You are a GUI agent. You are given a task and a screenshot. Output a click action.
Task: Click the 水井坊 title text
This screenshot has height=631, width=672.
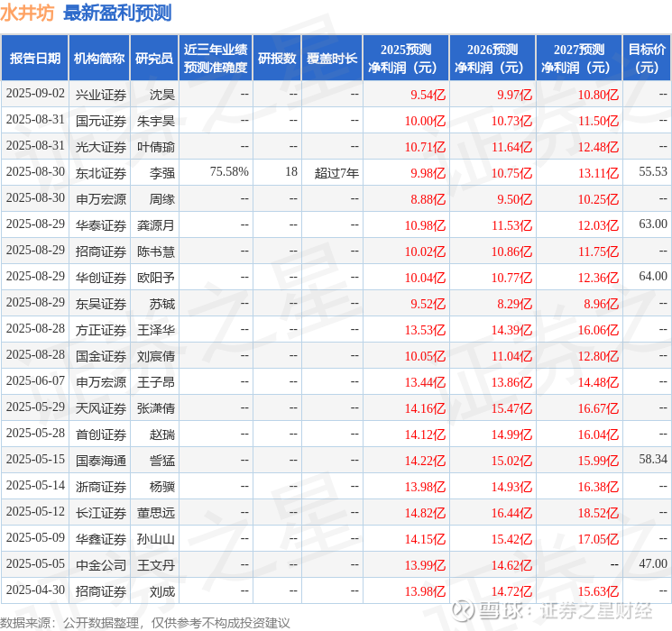pos(27,13)
